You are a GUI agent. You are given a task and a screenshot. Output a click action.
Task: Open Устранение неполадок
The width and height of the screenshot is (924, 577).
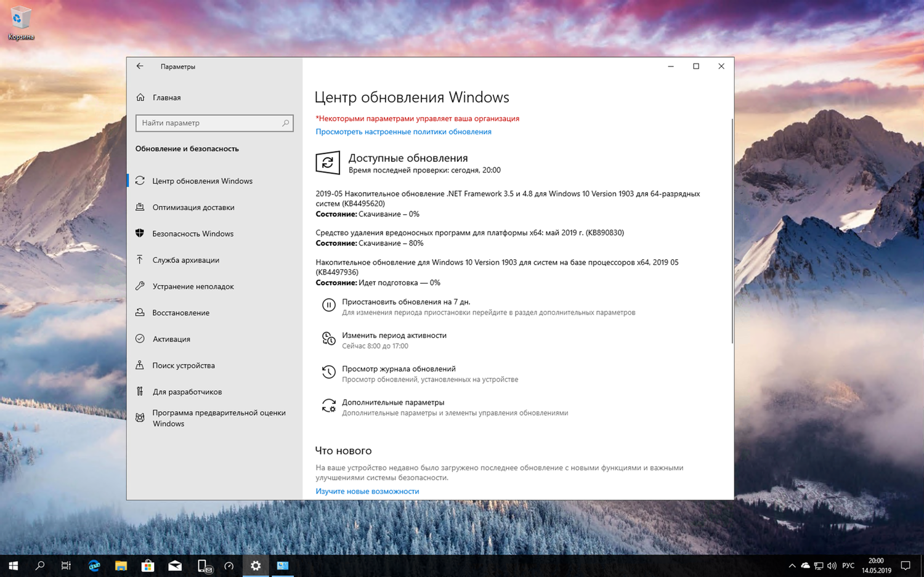[194, 286]
